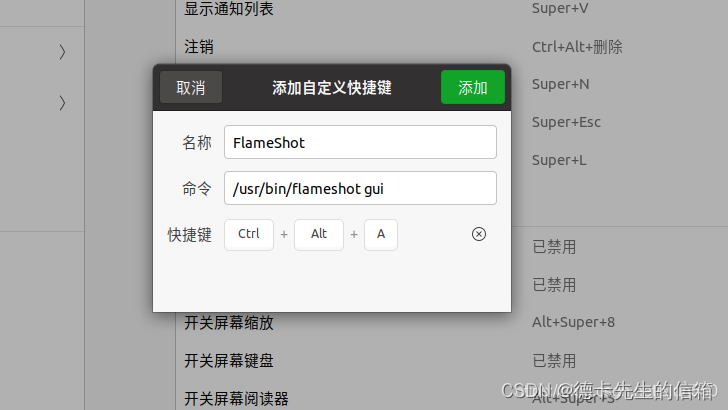
Task: Click the 取消 cancel button
Action: point(191,87)
